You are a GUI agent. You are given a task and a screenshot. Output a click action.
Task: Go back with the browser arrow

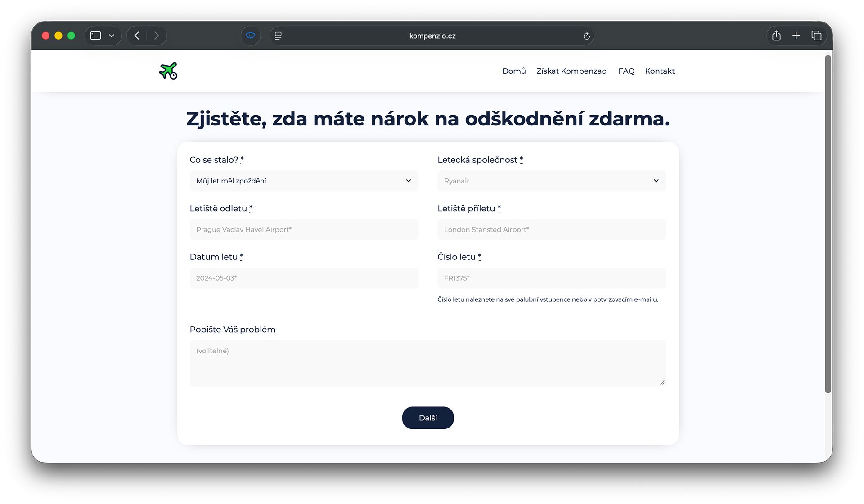coord(137,36)
